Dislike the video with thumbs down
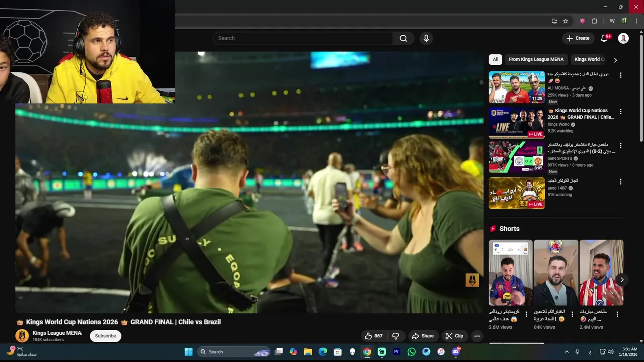The image size is (644, 362). pos(396,336)
